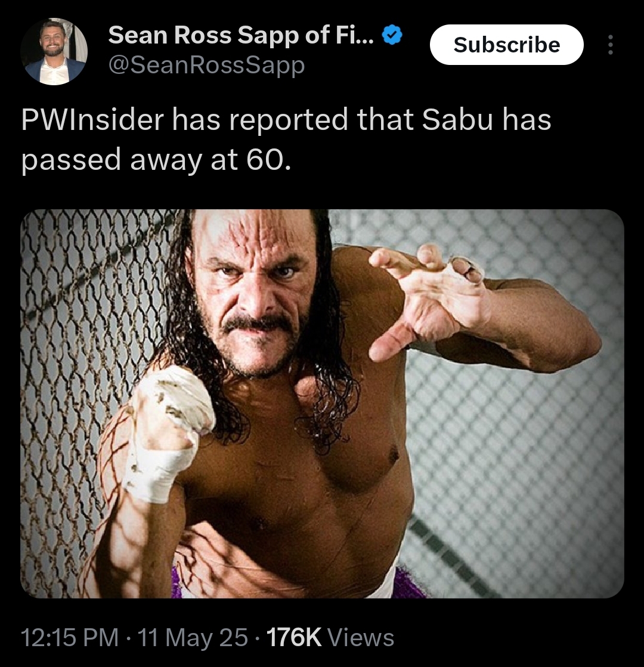Open Sean Ross Sapp's profile avatar

point(54,51)
